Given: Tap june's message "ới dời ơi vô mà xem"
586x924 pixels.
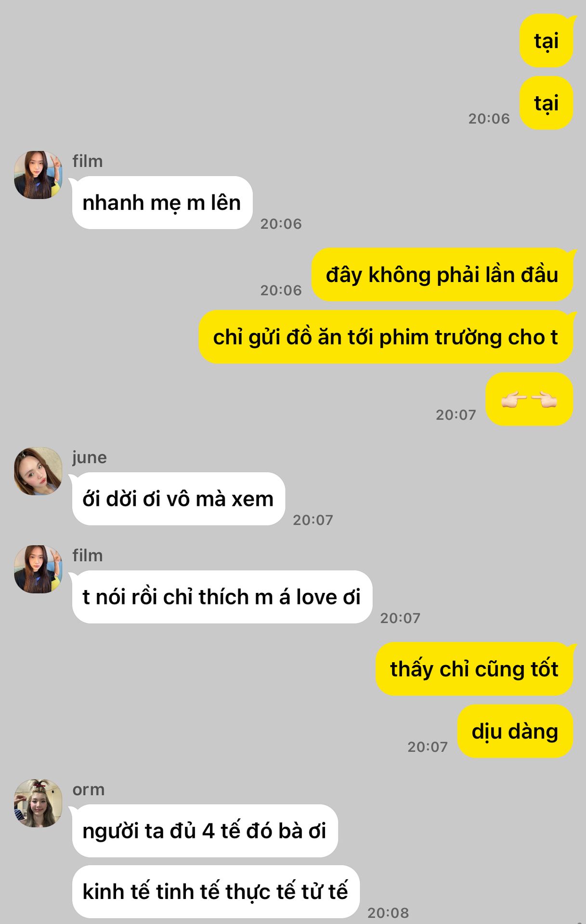Looking at the screenshot, I should 179,499.
